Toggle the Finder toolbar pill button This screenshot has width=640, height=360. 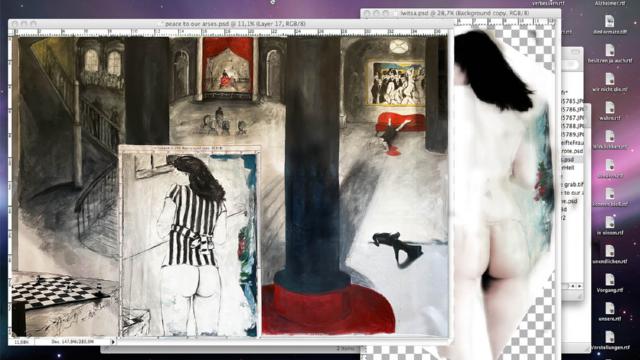tap(575, 52)
